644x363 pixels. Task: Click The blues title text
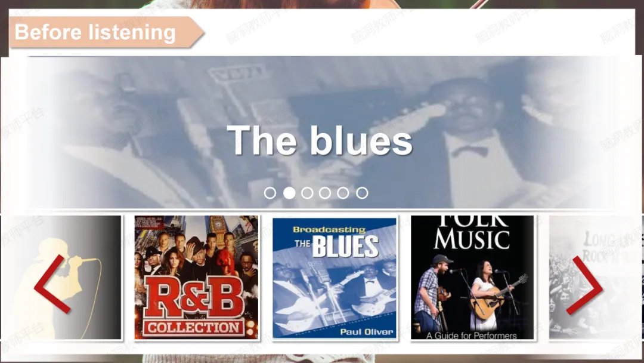320,140
